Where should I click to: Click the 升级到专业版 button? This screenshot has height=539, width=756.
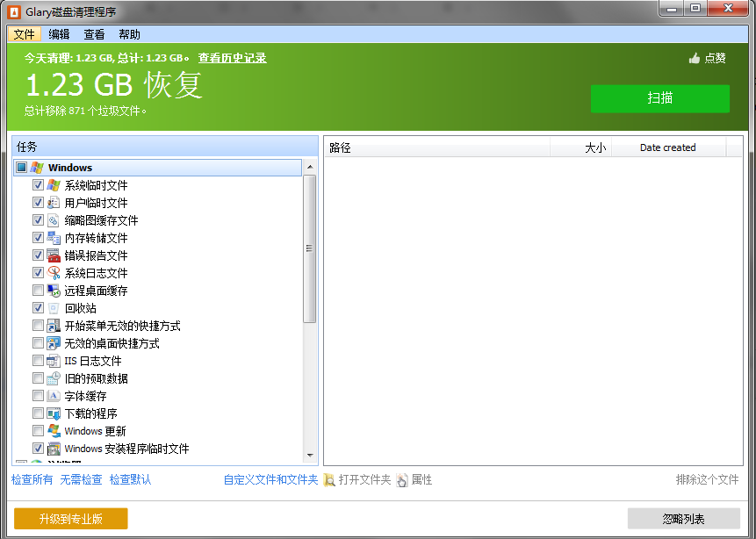click(71, 519)
